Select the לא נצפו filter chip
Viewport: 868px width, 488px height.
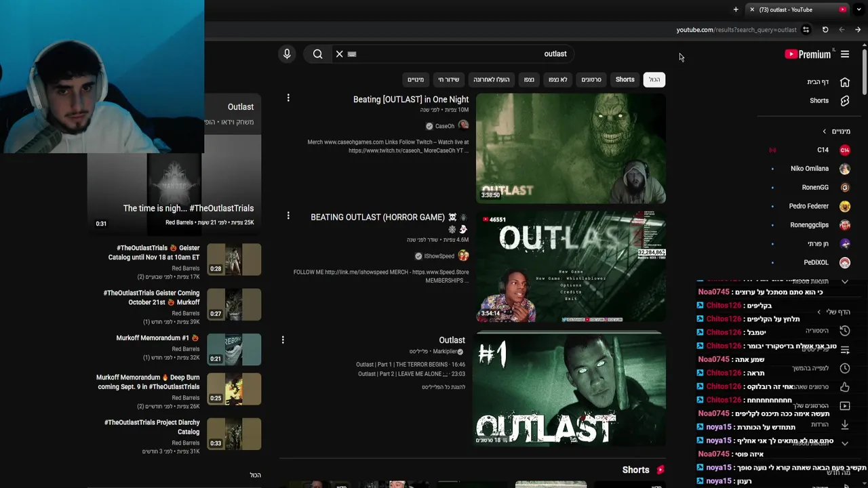558,79
